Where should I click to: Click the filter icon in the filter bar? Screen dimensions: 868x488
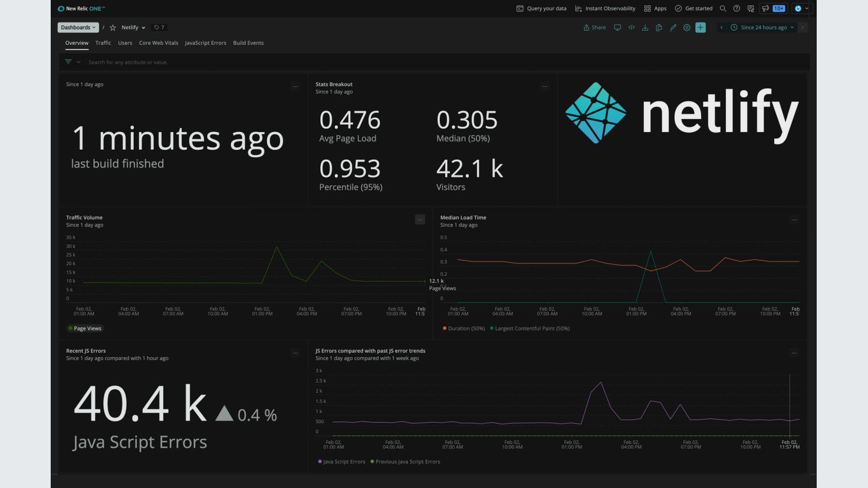(68, 62)
